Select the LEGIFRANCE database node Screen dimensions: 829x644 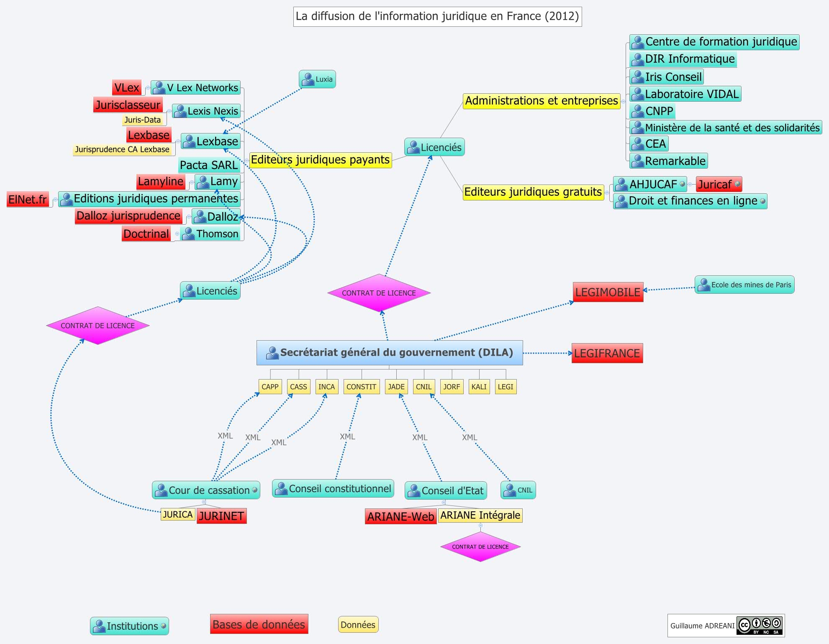pyautogui.click(x=607, y=354)
